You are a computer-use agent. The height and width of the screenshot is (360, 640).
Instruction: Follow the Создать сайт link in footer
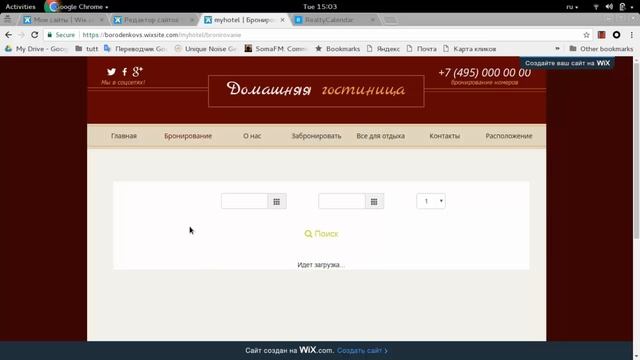coord(362,351)
